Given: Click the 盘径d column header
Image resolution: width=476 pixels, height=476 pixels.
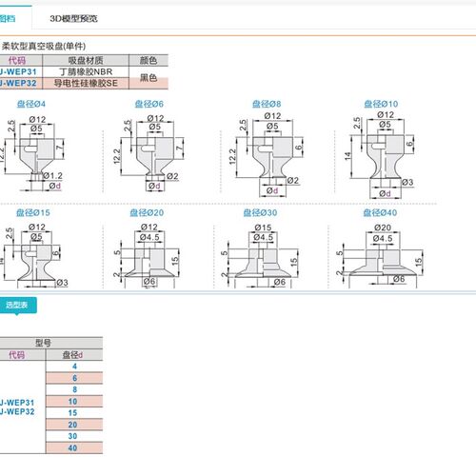Looking at the screenshot, I should click(74, 354).
